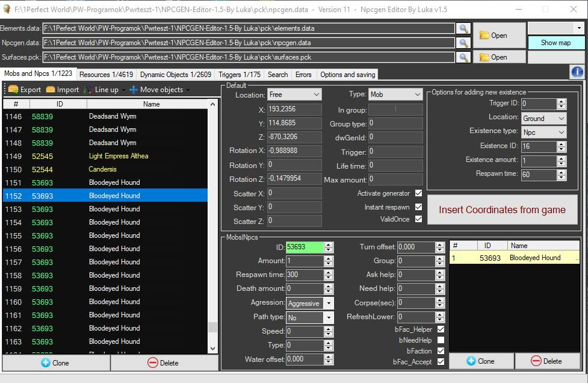Toggle ValidOnce checkbox
This screenshot has width=588, height=383.
(x=418, y=219)
